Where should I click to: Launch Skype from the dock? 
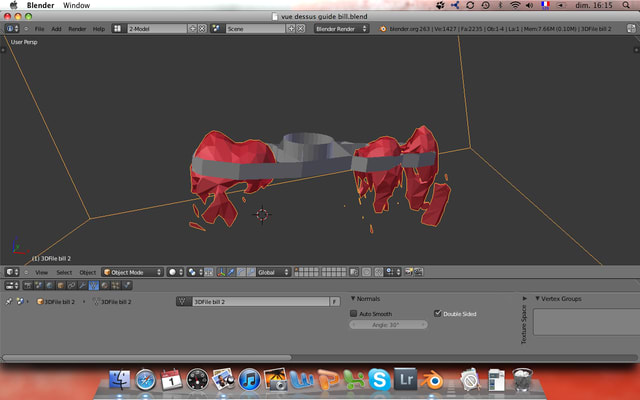(x=379, y=380)
